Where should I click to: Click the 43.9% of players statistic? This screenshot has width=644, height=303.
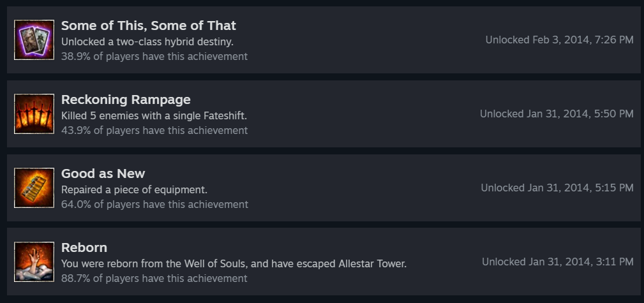pyautogui.click(x=154, y=130)
